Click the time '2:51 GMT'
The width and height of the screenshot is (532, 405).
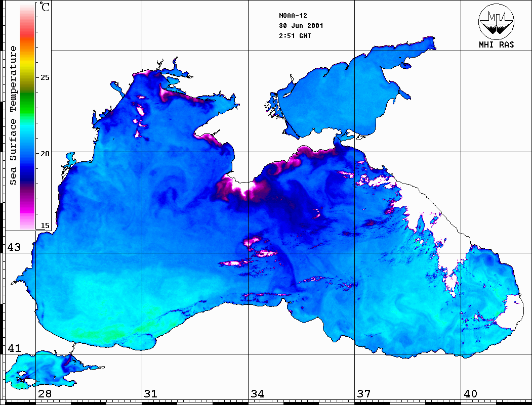tap(295, 35)
